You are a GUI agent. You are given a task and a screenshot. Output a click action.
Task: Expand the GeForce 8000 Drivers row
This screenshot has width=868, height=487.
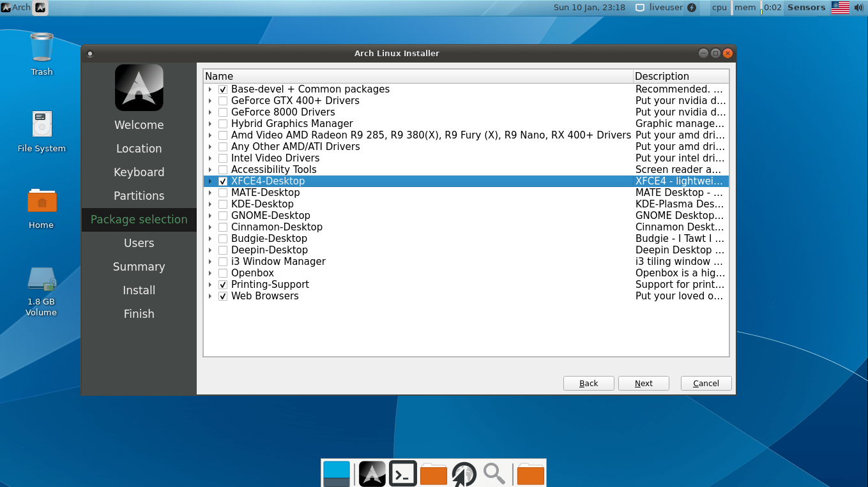pos(209,112)
